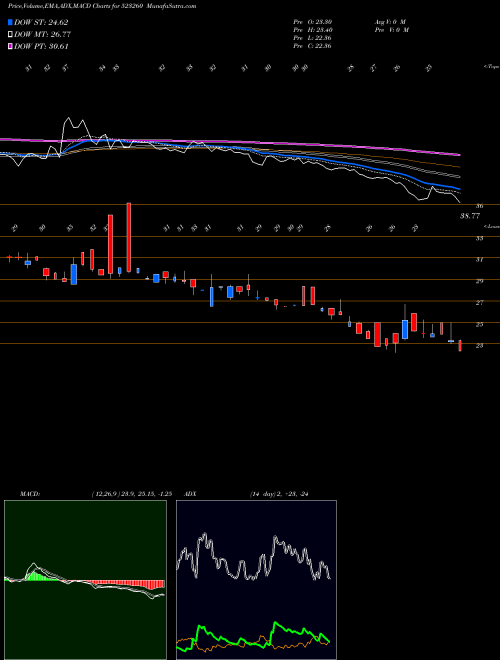Click the 31 price axis label
Image resolution: width=500 pixels, height=660 pixels.
coord(479,260)
